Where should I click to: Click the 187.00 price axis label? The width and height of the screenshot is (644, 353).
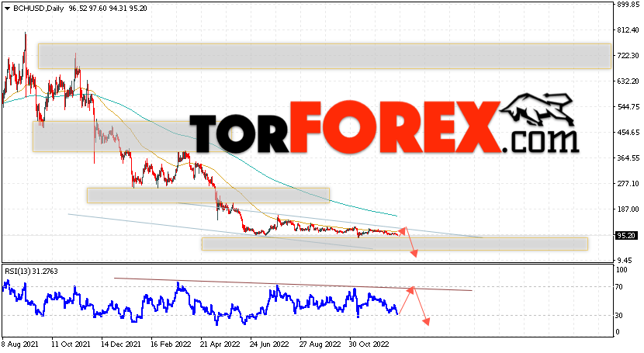pos(628,209)
